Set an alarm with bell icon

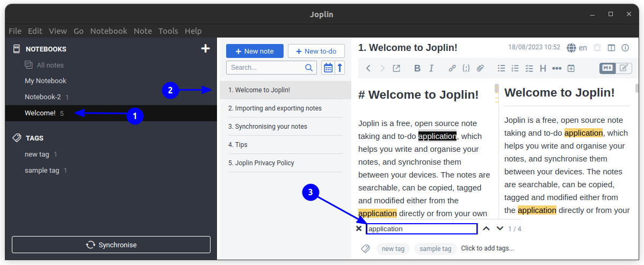click(597, 48)
